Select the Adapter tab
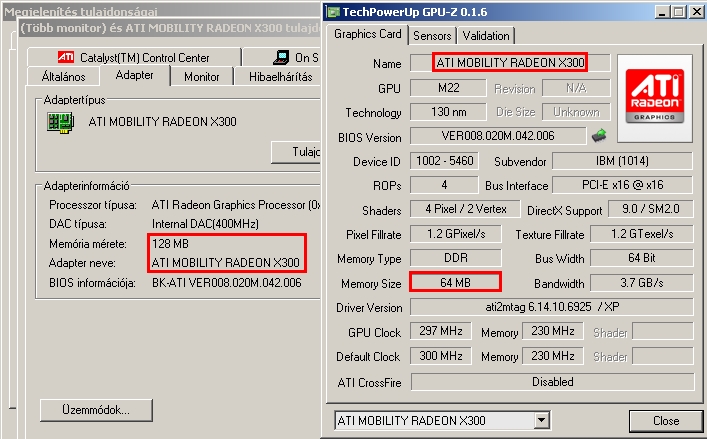Image resolution: width=707 pixels, height=439 pixels. pos(134,75)
